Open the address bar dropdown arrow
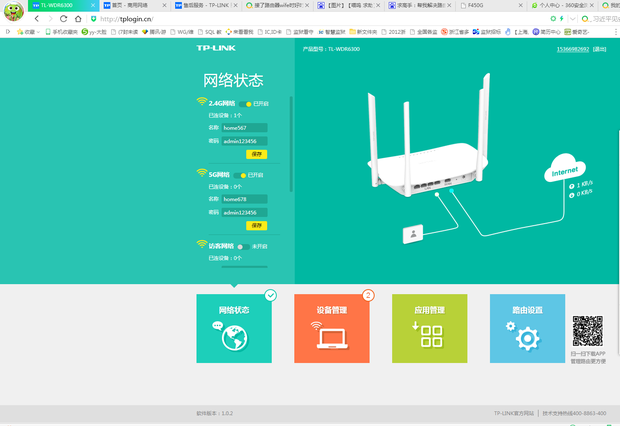Image resolution: width=620 pixels, height=426 pixels. pyautogui.click(x=573, y=19)
